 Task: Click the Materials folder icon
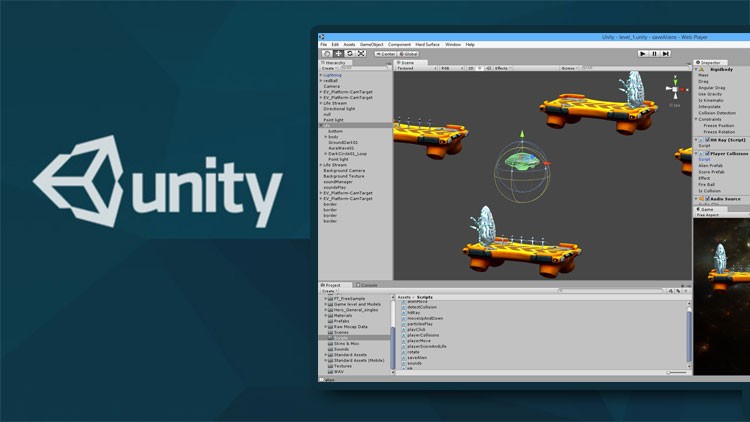(331, 316)
